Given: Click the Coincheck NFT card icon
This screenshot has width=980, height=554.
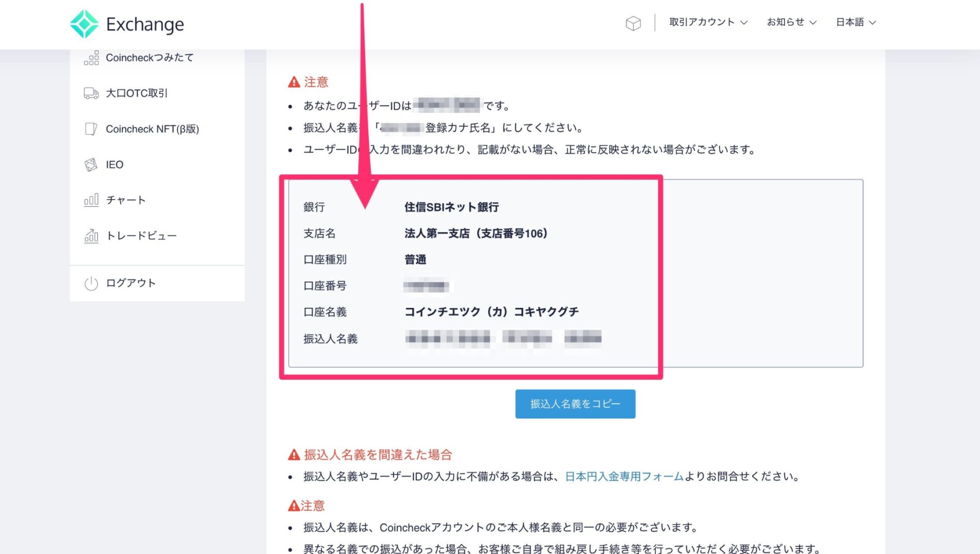Looking at the screenshot, I should [x=91, y=129].
